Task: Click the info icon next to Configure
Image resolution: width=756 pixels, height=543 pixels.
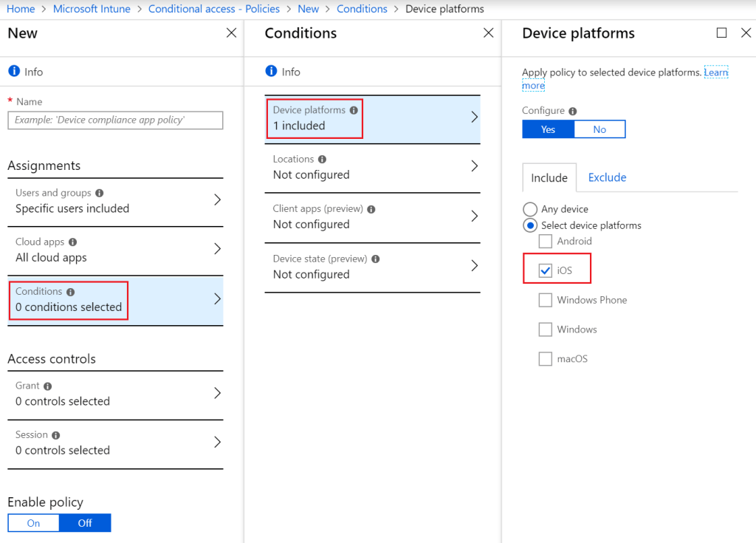Action: click(573, 111)
